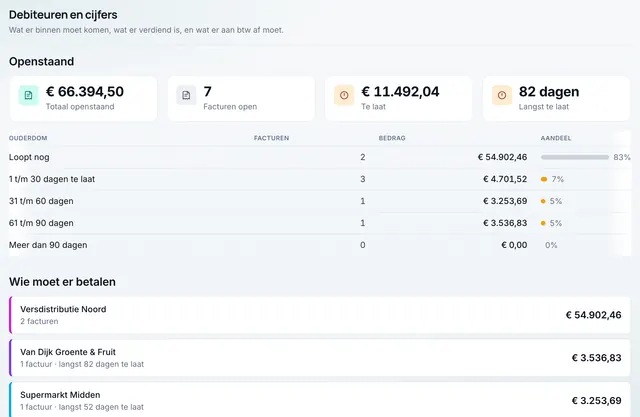Click the orange 7% share indicator dot
The image size is (640, 417).
[544, 179]
